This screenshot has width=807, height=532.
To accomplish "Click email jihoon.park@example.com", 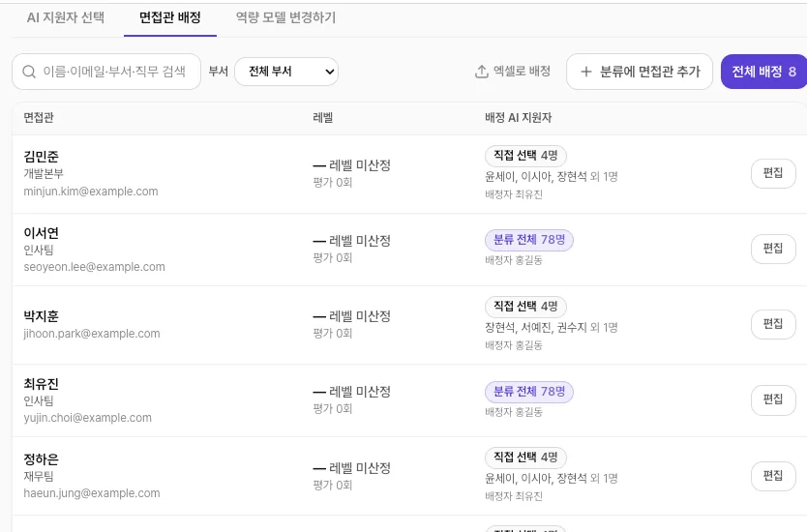I will [x=92, y=334].
